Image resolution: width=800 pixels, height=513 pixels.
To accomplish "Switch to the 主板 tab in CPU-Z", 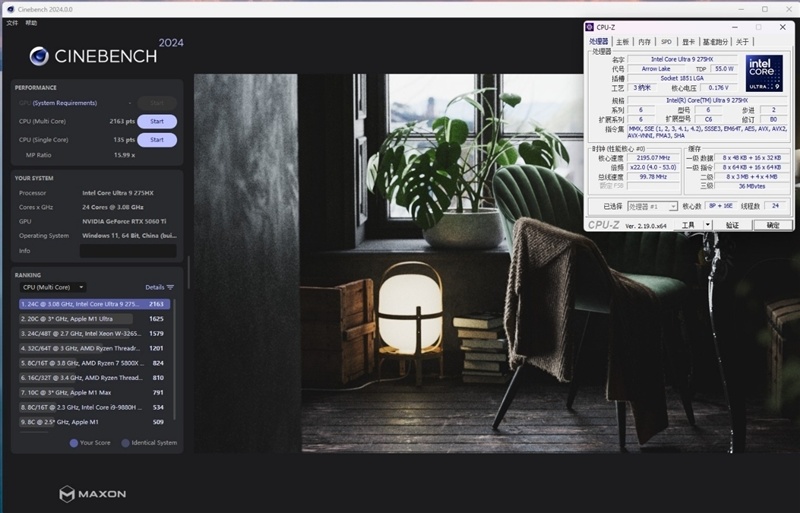I will (622, 42).
